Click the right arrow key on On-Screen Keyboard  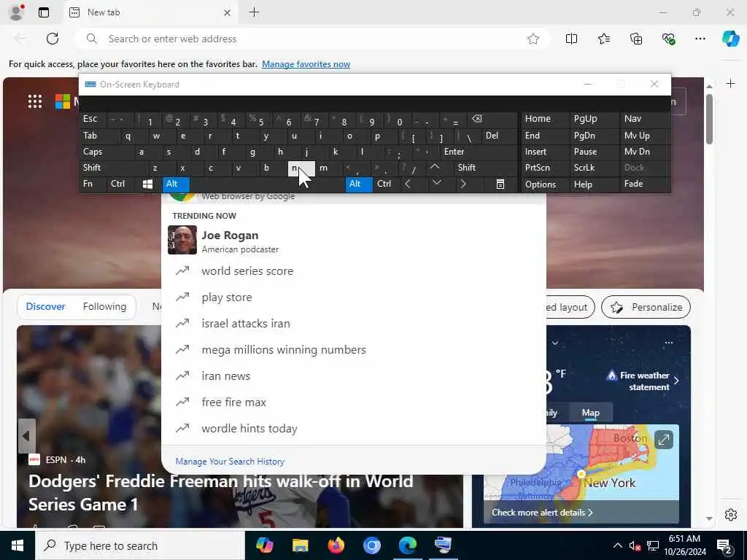463,184
